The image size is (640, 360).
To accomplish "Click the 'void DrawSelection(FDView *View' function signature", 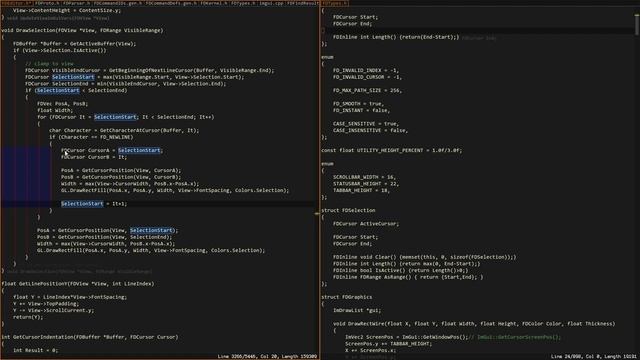I will click(82, 30).
